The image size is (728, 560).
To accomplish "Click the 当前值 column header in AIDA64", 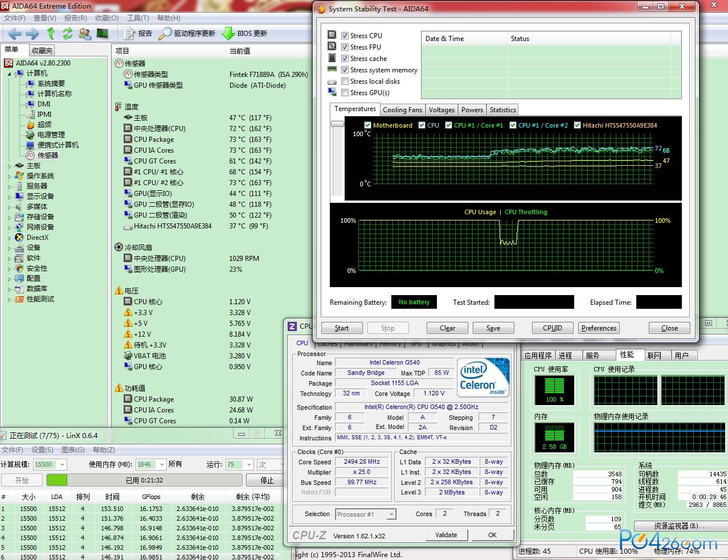I will (x=240, y=51).
